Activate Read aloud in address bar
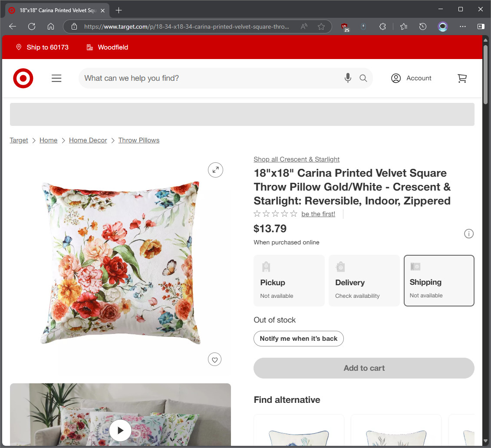This screenshot has width=491, height=448. (x=304, y=26)
